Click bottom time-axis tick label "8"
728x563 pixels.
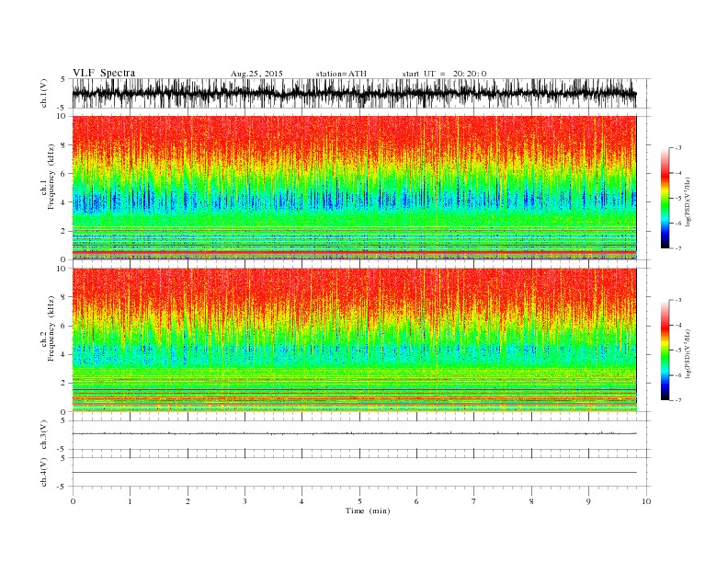click(531, 501)
